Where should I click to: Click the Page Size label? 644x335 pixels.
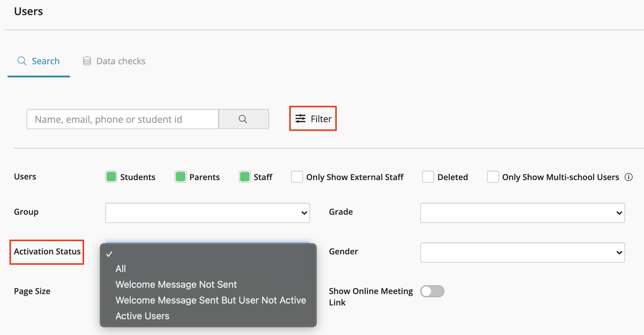click(32, 291)
